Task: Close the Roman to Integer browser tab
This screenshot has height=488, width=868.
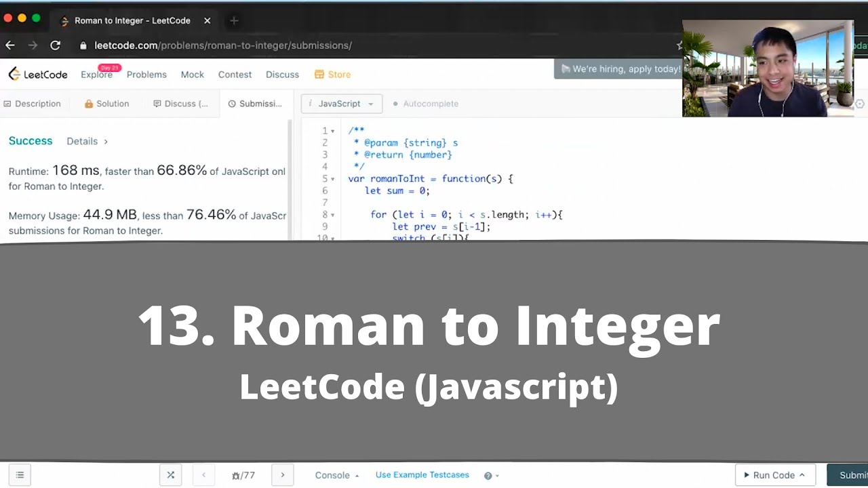Action: pyautogui.click(x=208, y=21)
